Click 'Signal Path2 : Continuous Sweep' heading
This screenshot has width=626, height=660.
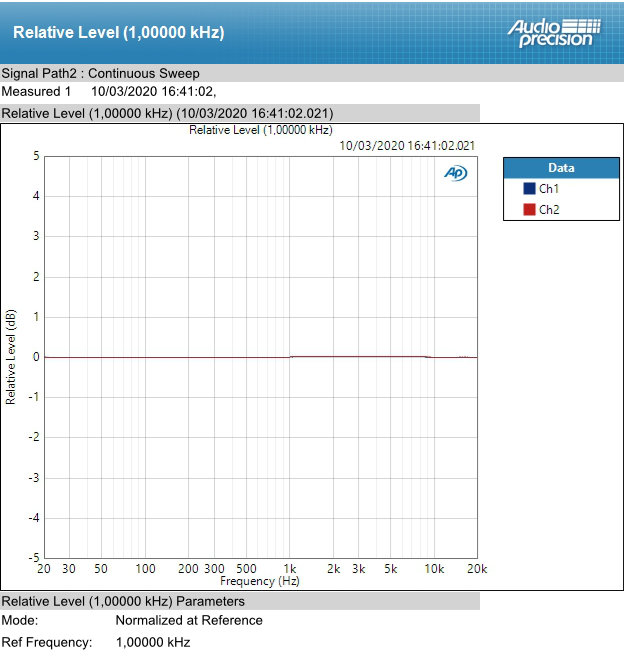click(101, 73)
